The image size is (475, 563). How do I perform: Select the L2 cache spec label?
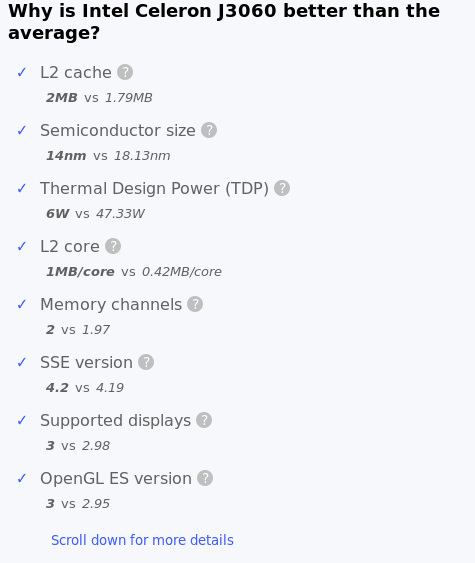coord(76,73)
